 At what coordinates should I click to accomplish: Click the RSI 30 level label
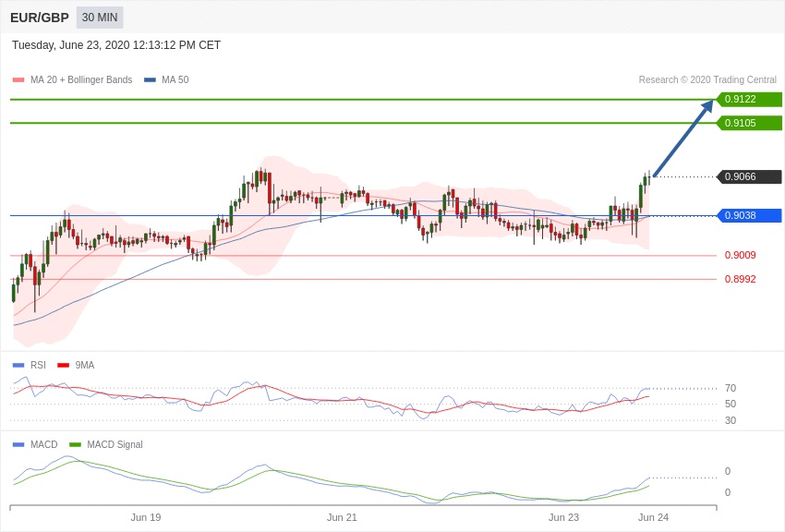(x=731, y=420)
